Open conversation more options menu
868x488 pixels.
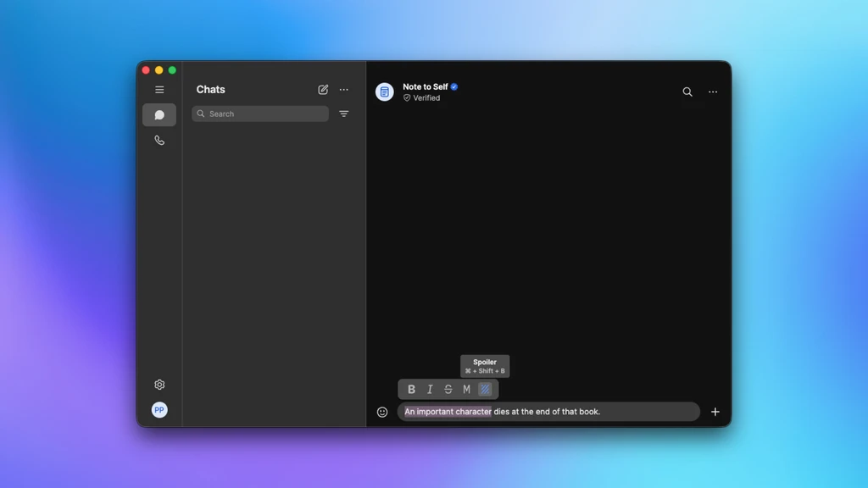tap(713, 91)
